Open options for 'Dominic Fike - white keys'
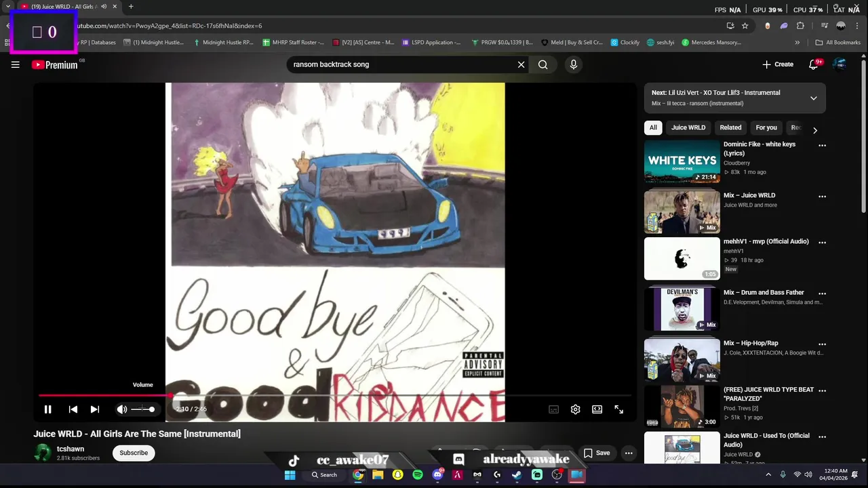 pyautogui.click(x=822, y=145)
